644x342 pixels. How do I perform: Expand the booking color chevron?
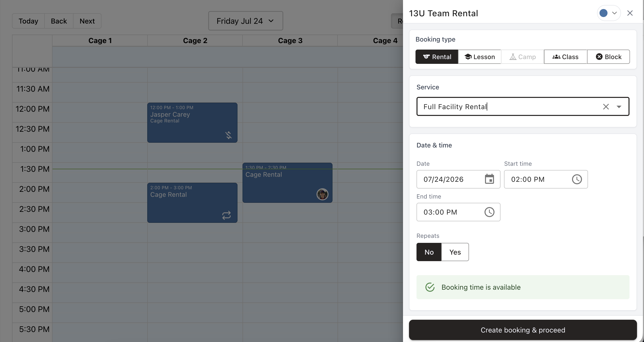click(614, 13)
